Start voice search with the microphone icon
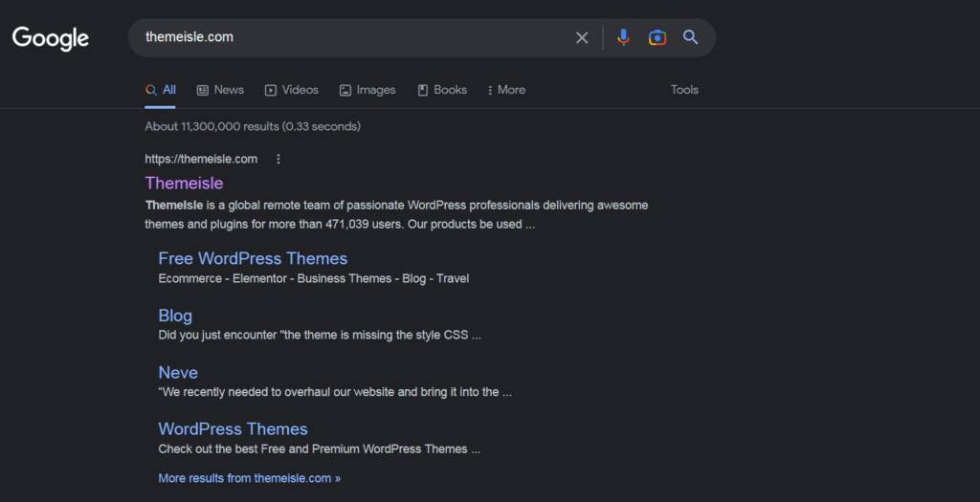Image resolution: width=980 pixels, height=502 pixels. 623,37
